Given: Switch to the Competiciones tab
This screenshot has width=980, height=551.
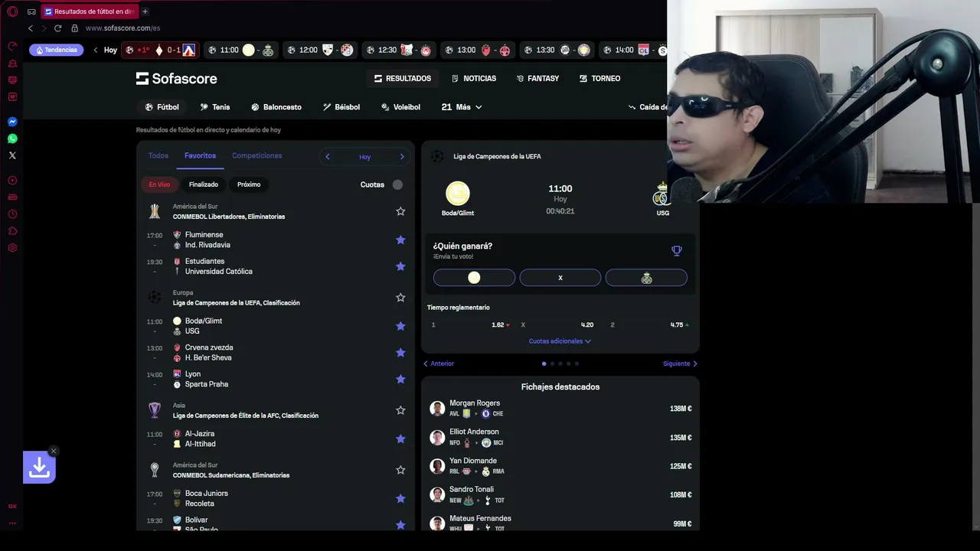Looking at the screenshot, I should click(x=257, y=155).
